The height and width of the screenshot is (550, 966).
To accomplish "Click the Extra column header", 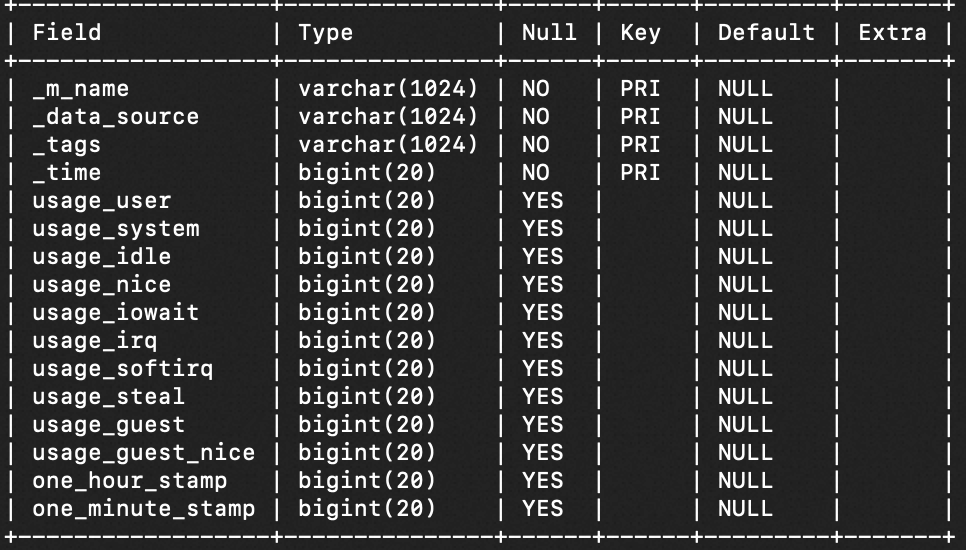I will click(892, 32).
